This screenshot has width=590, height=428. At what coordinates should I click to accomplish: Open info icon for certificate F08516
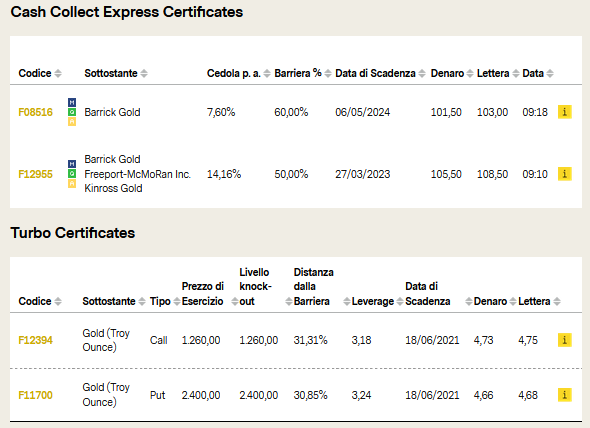[x=564, y=112]
